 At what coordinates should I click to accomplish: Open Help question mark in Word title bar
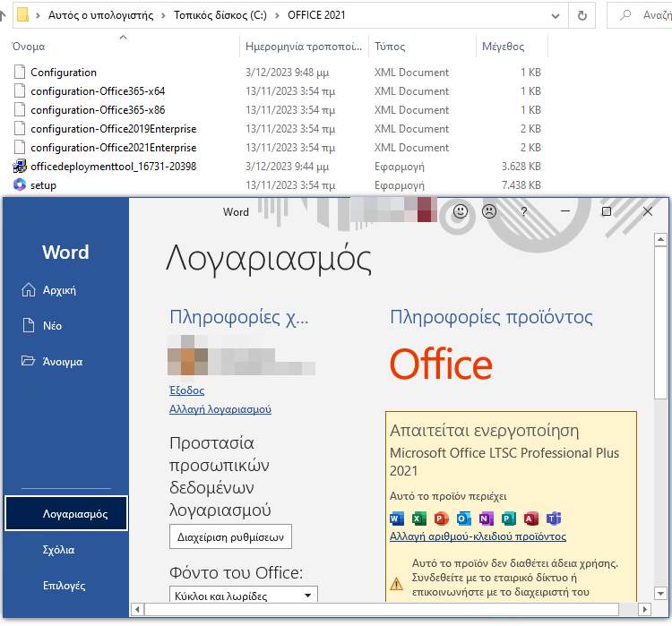click(x=523, y=212)
